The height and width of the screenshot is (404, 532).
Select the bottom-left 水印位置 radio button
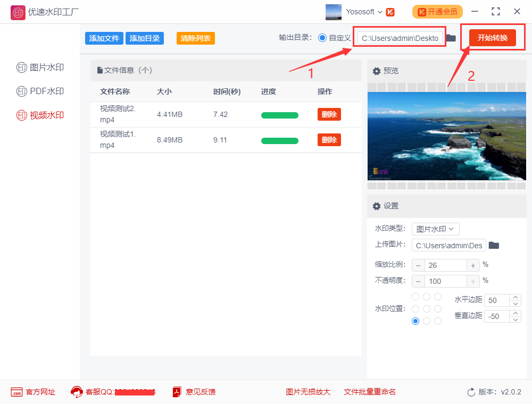[x=415, y=321]
